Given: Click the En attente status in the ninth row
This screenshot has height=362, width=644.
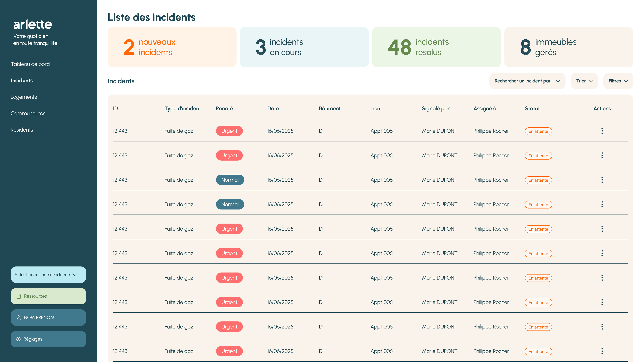Looking at the screenshot, I should (x=538, y=327).
